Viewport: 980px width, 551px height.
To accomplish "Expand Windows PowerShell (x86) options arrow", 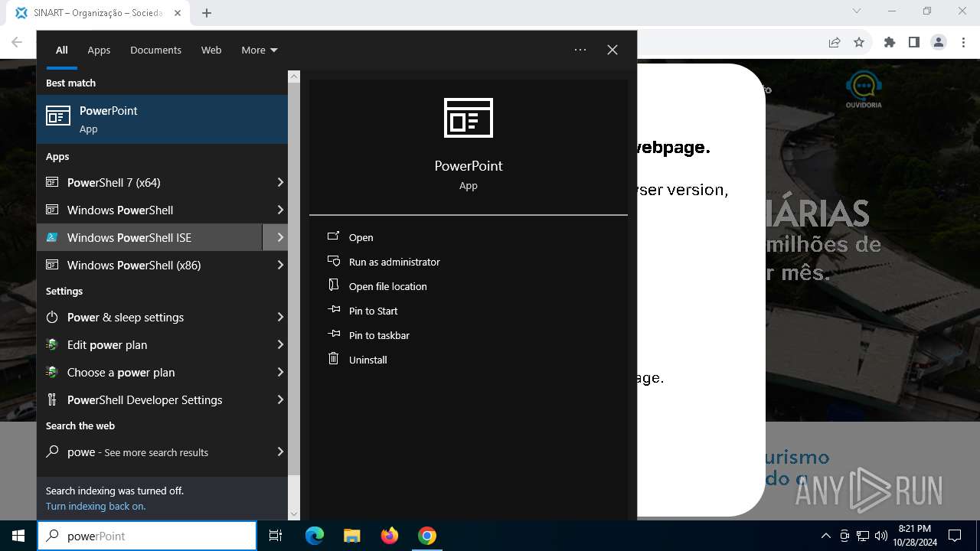I will coord(280,265).
